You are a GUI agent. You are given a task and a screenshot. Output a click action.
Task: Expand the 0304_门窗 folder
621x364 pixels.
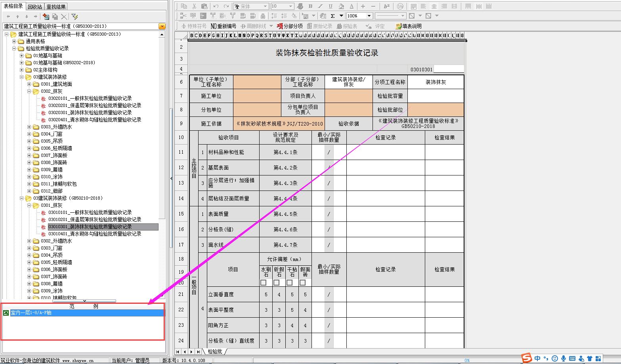pyautogui.click(x=29, y=134)
